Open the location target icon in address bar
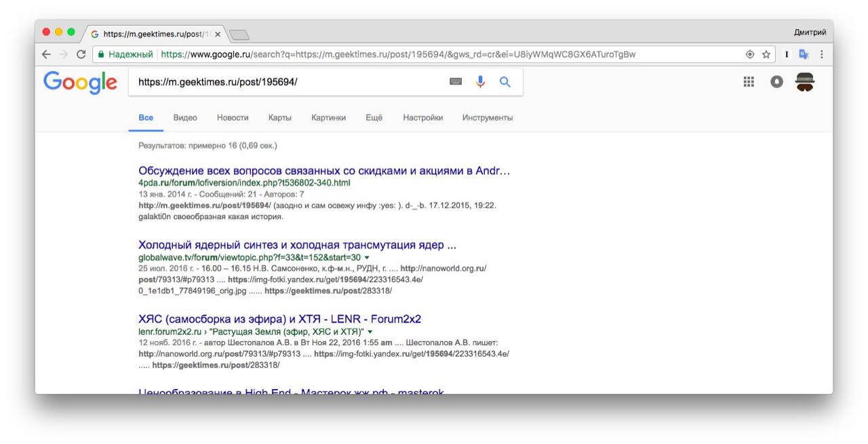This screenshot has width=868, height=444. click(750, 54)
